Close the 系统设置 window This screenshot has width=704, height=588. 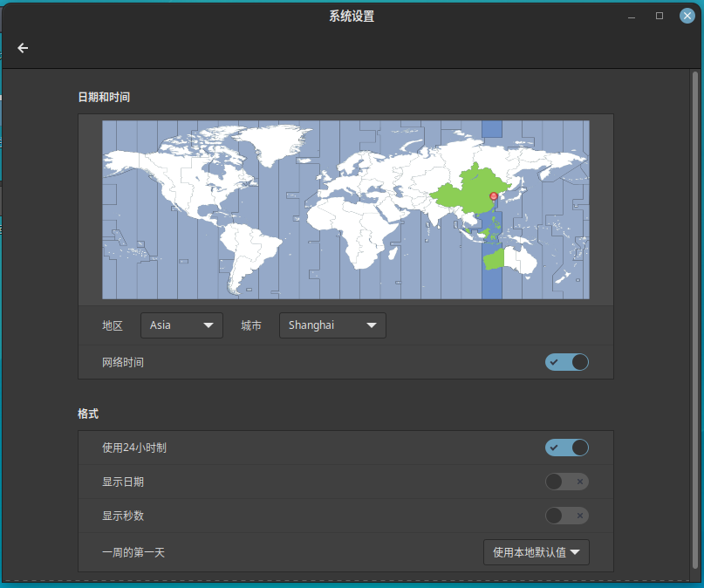coord(687,16)
